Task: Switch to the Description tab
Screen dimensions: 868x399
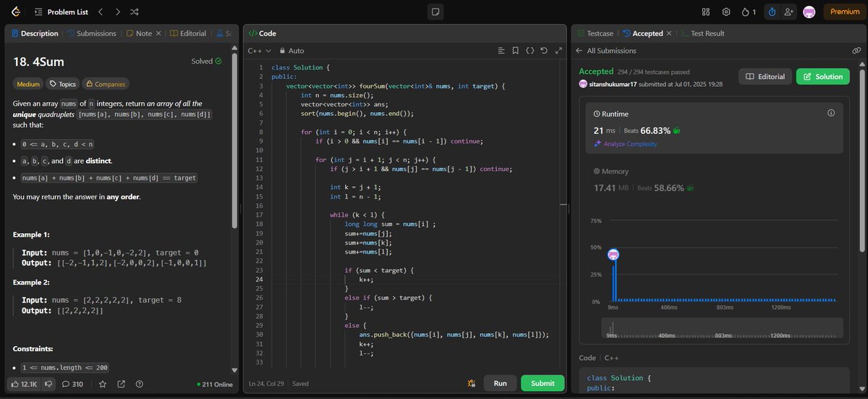Action: pos(34,33)
